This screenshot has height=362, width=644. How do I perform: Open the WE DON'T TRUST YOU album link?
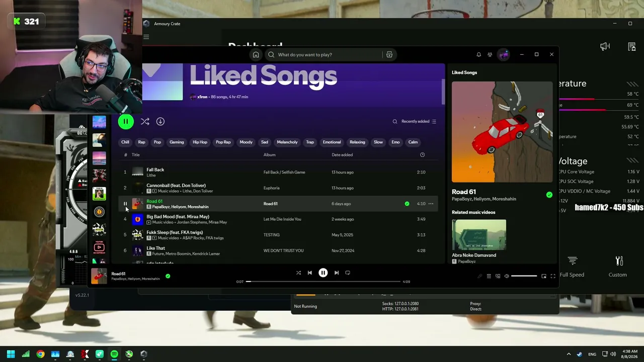[283, 250]
